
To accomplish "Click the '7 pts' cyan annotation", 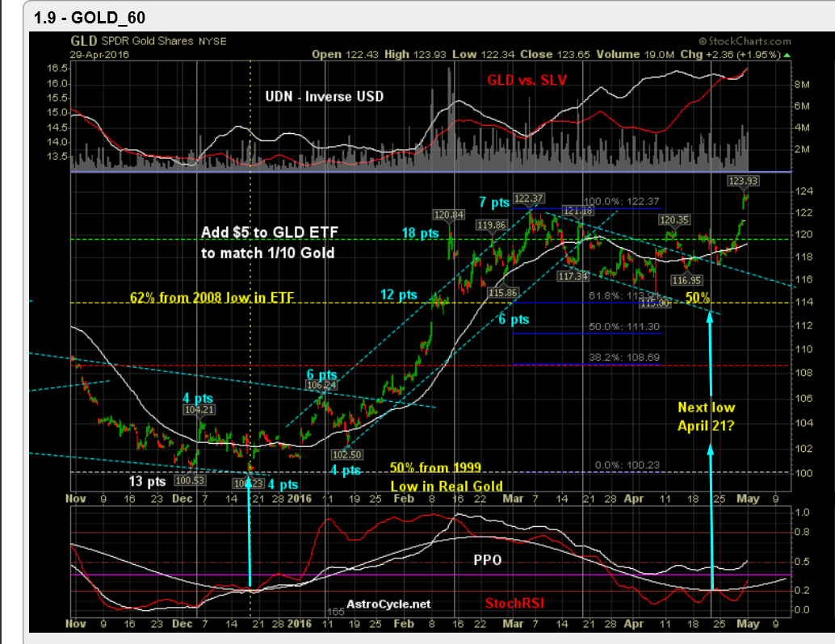I will coord(494,203).
